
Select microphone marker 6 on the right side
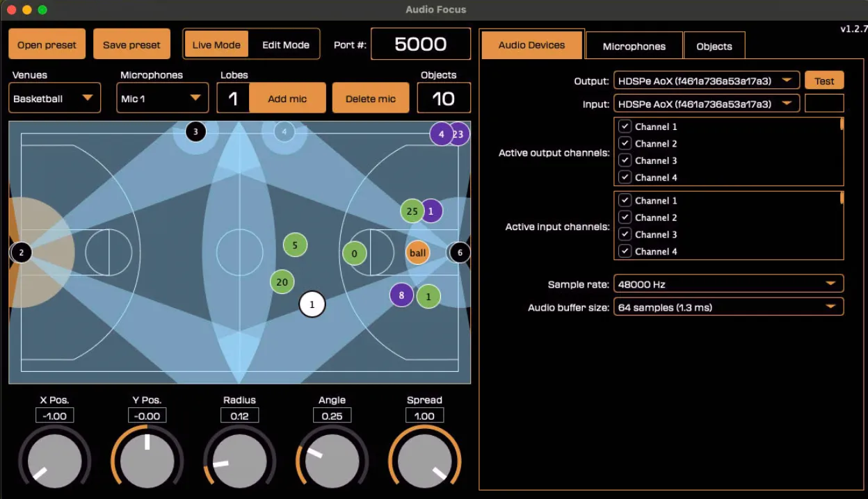(459, 252)
